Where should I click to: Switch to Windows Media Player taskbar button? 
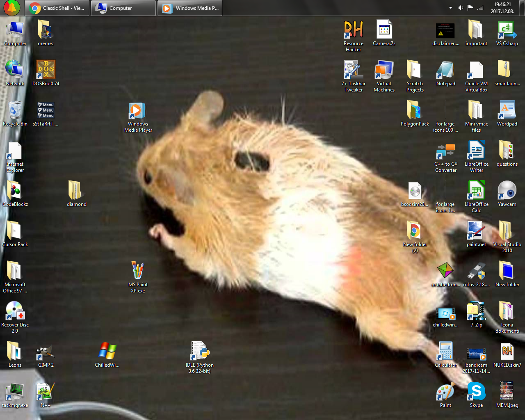190,8
